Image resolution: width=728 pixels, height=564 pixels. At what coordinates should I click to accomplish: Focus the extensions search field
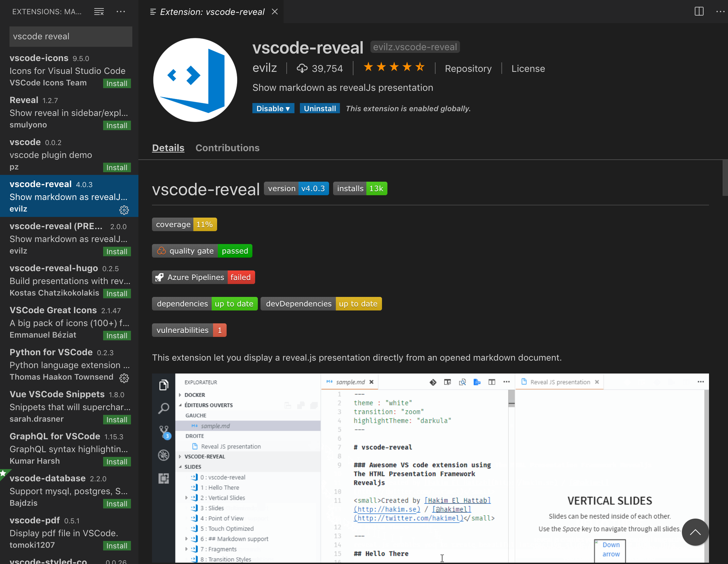[71, 37]
